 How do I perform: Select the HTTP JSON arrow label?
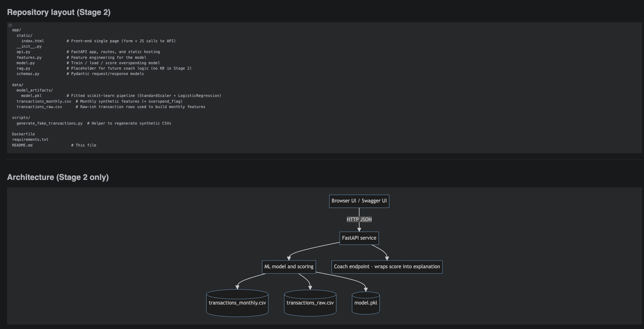(x=359, y=219)
